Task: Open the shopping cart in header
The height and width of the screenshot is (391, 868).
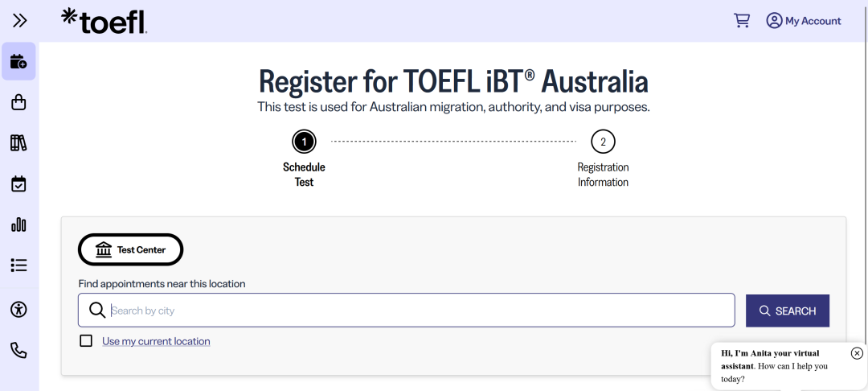Action: click(x=742, y=21)
